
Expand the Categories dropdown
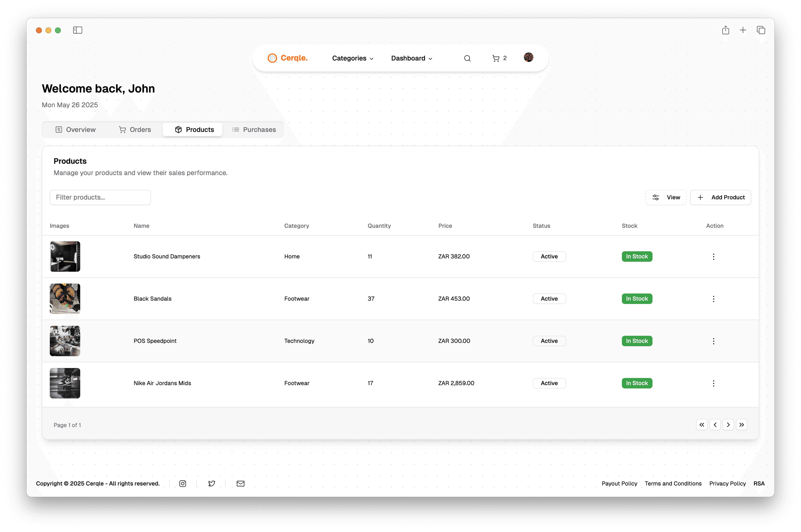(x=353, y=58)
